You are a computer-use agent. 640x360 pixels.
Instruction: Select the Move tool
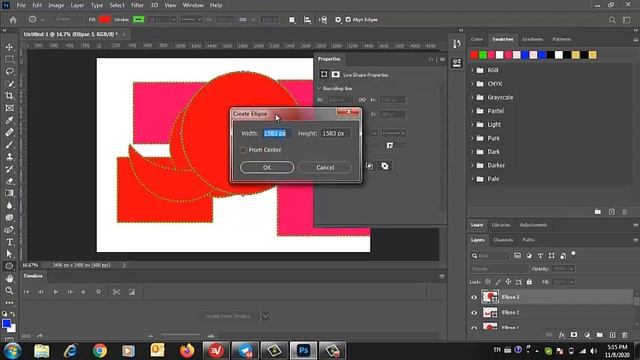(x=9, y=47)
